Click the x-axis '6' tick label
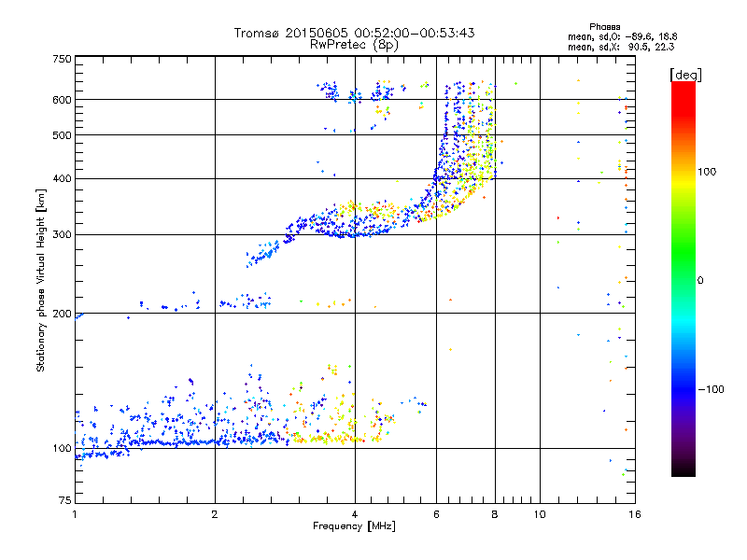The height and width of the screenshot is (560, 747). click(436, 514)
